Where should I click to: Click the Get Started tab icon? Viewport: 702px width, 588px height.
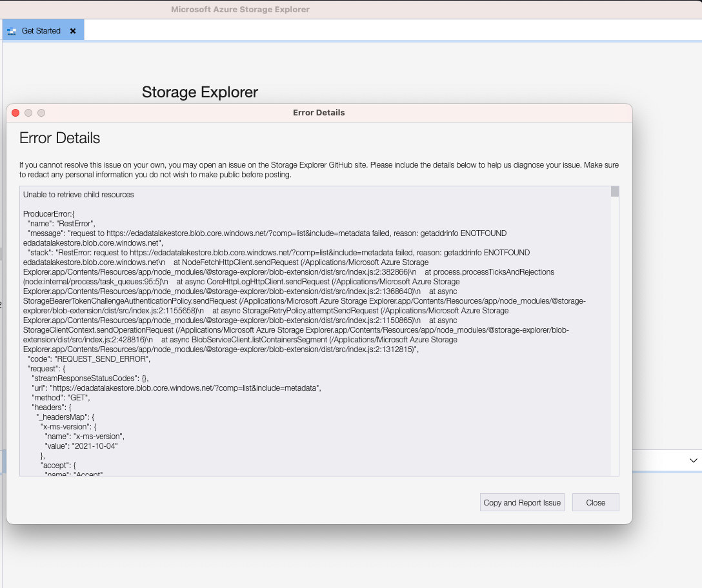coord(12,32)
